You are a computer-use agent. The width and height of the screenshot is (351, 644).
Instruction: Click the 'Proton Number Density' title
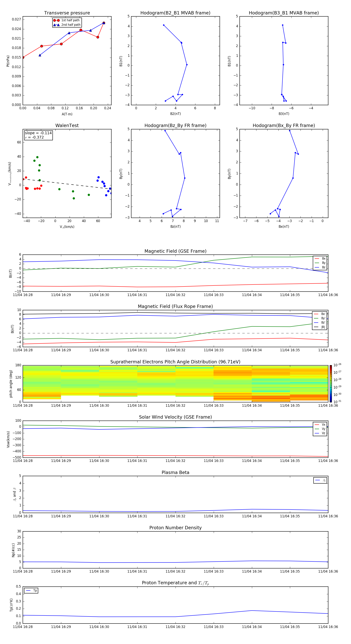coord(175,528)
